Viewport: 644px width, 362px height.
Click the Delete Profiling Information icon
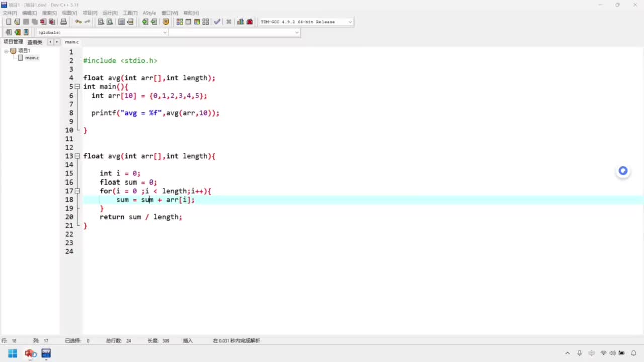[x=249, y=22]
